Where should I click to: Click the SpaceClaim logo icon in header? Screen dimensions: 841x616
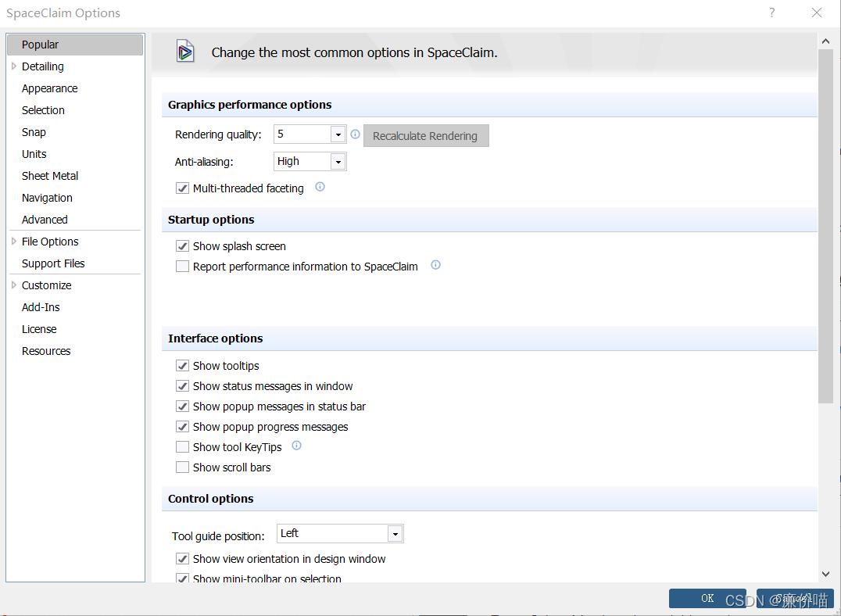pyautogui.click(x=185, y=52)
